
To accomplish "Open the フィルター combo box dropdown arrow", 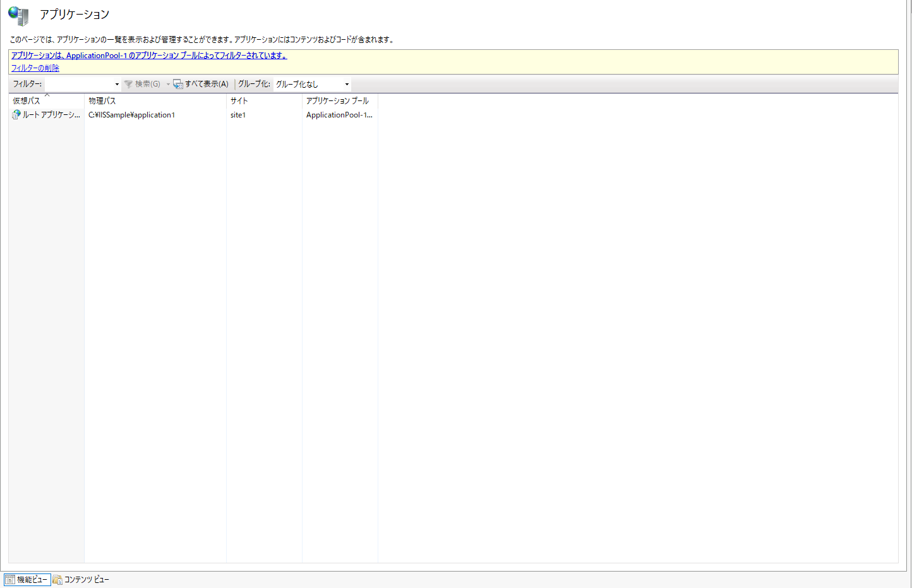I will (117, 84).
